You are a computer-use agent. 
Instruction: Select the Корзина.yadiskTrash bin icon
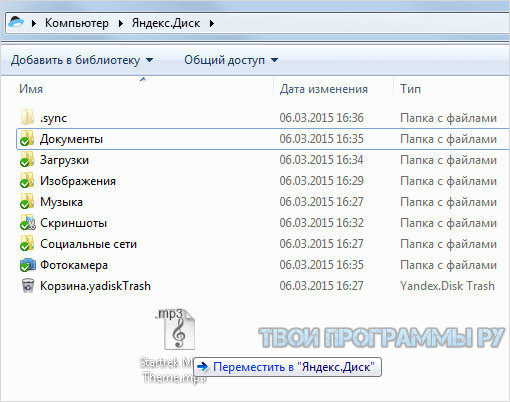(x=28, y=286)
